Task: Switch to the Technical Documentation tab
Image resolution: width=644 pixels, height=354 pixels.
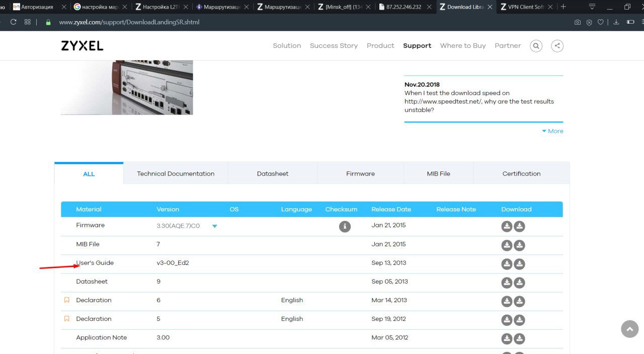Action: point(176,173)
